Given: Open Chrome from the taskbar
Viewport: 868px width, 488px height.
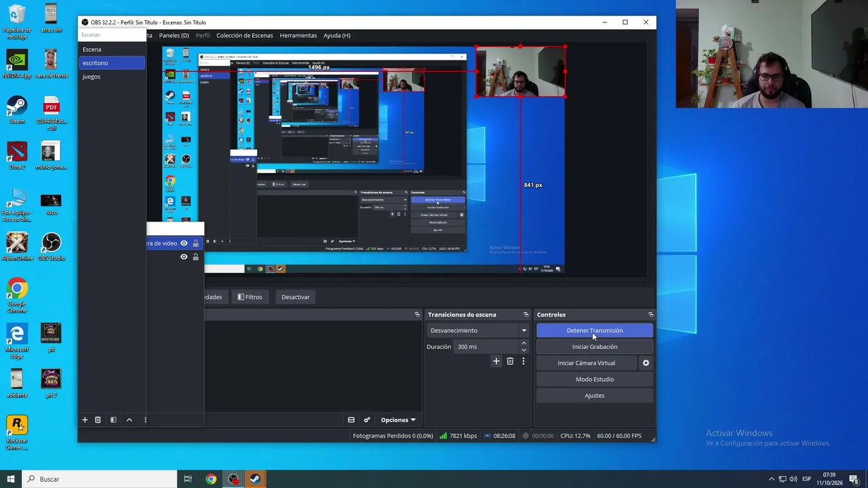Looking at the screenshot, I should (211, 479).
